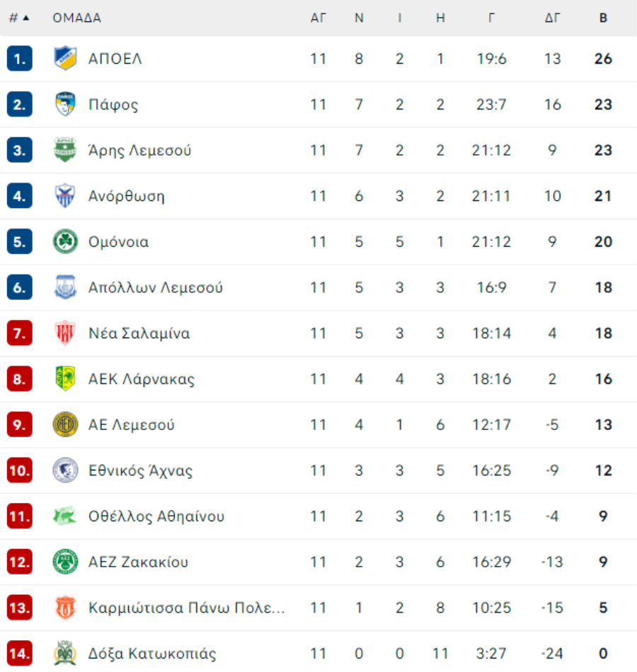Select the blue rank 1 badge
Viewport: 637px width, 672px height.
pyautogui.click(x=20, y=58)
